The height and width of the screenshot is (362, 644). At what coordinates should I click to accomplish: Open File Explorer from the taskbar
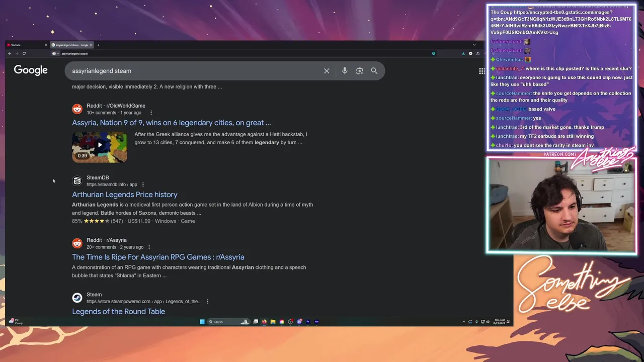point(273,322)
